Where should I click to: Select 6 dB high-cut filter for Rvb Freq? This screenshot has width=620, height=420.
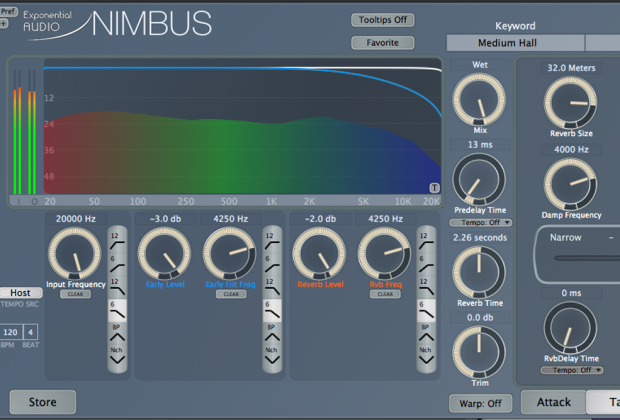tap(426, 310)
